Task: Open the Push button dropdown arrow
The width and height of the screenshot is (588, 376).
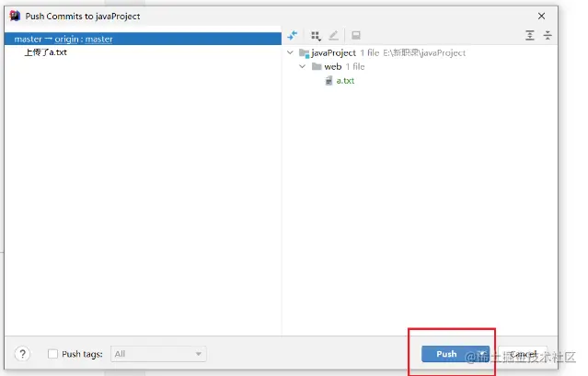Action: pos(481,354)
